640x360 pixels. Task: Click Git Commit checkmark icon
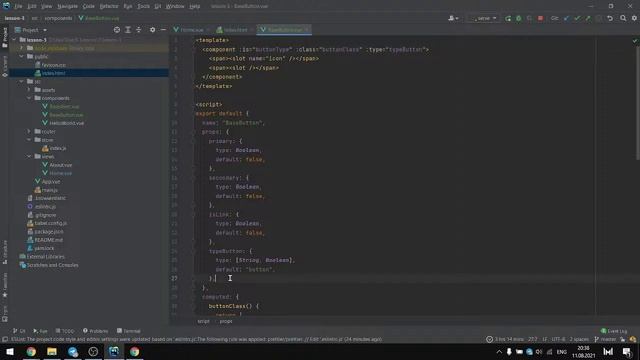point(577,18)
